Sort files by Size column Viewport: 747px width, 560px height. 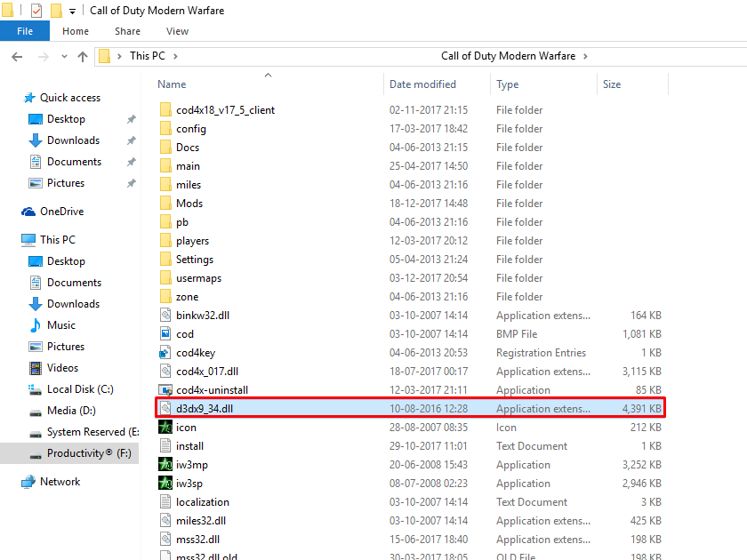[612, 84]
